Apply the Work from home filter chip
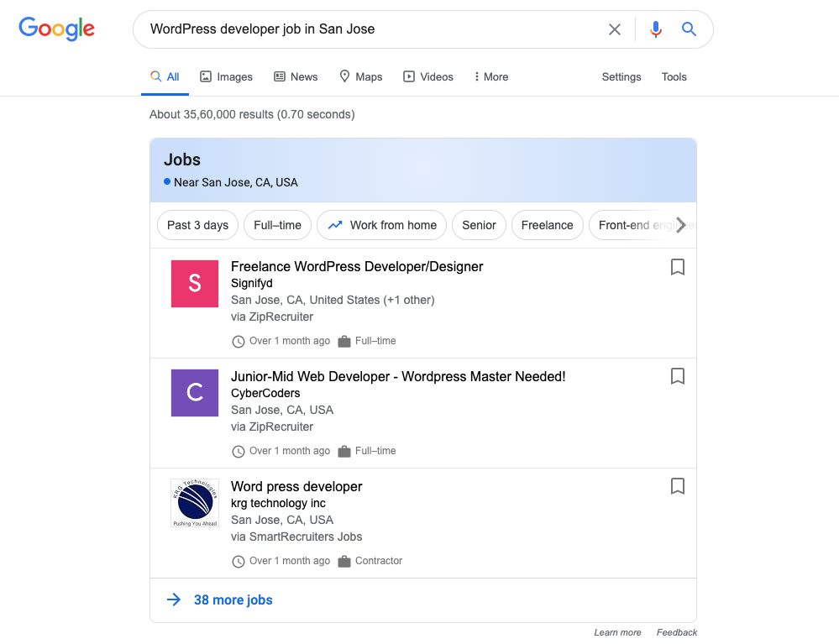839x644 pixels. point(382,225)
